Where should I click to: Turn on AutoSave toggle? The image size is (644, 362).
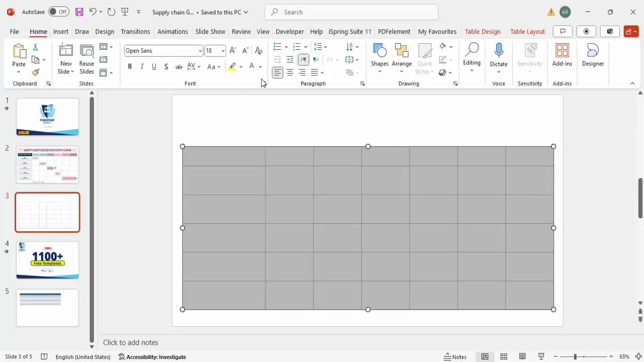pyautogui.click(x=59, y=12)
